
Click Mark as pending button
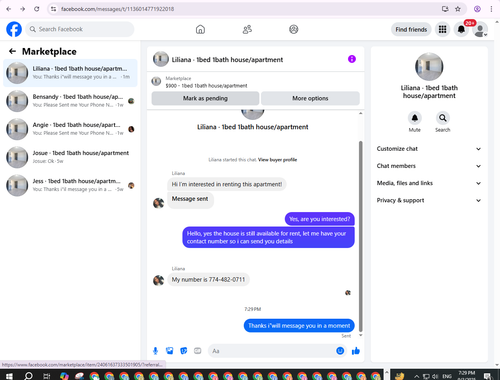pos(205,98)
